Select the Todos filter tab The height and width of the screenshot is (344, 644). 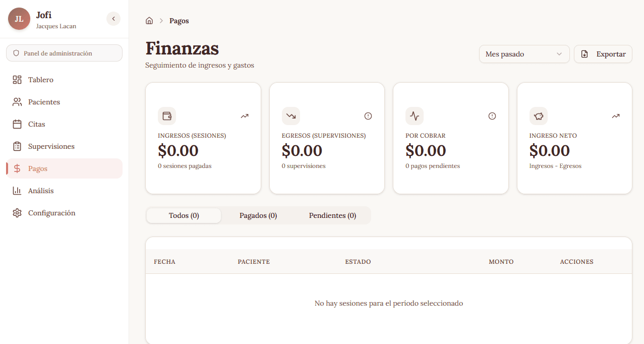point(184,215)
